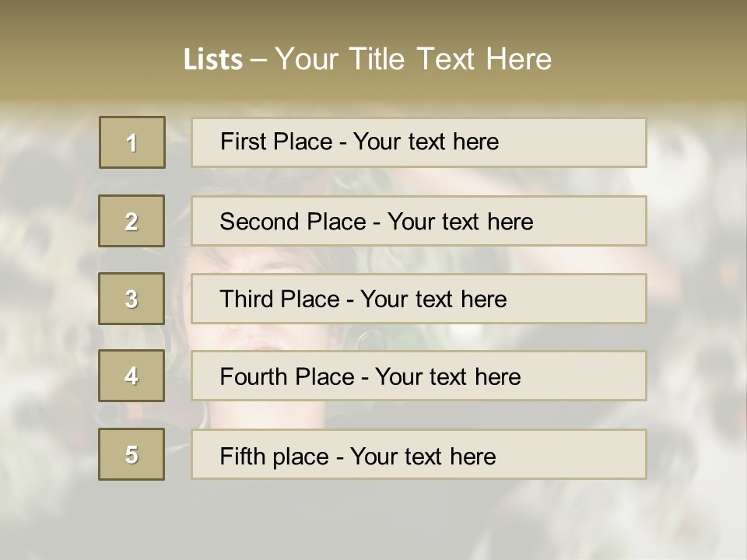
Task: Pick the number 4 square
Action: tap(132, 376)
